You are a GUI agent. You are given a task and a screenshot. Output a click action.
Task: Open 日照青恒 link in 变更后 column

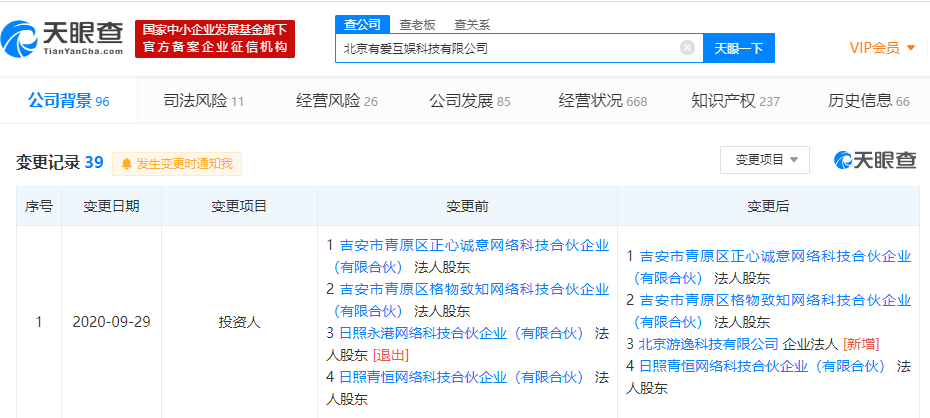[762, 366]
